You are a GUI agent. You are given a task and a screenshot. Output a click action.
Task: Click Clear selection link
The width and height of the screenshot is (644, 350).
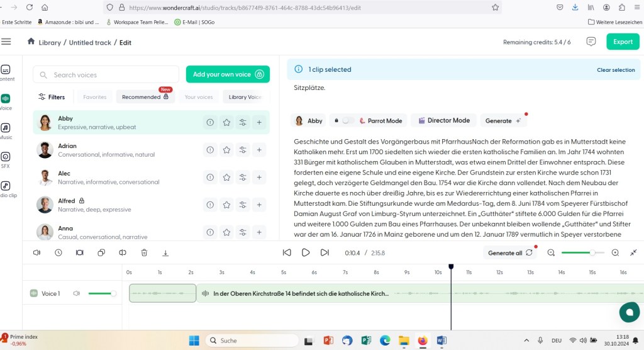[615, 70]
